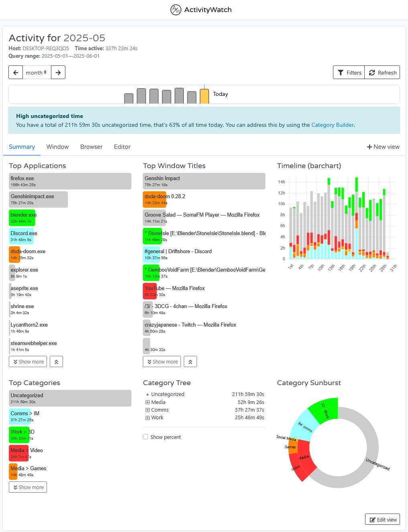Click the Lycanthorn2.exe entry

(x=29, y=328)
